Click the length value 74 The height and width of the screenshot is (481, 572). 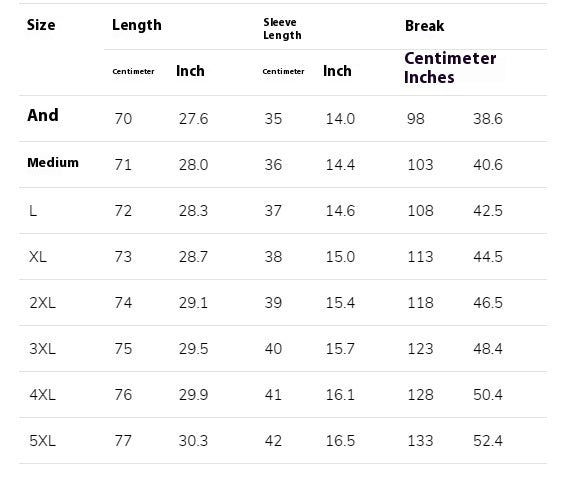123,303
